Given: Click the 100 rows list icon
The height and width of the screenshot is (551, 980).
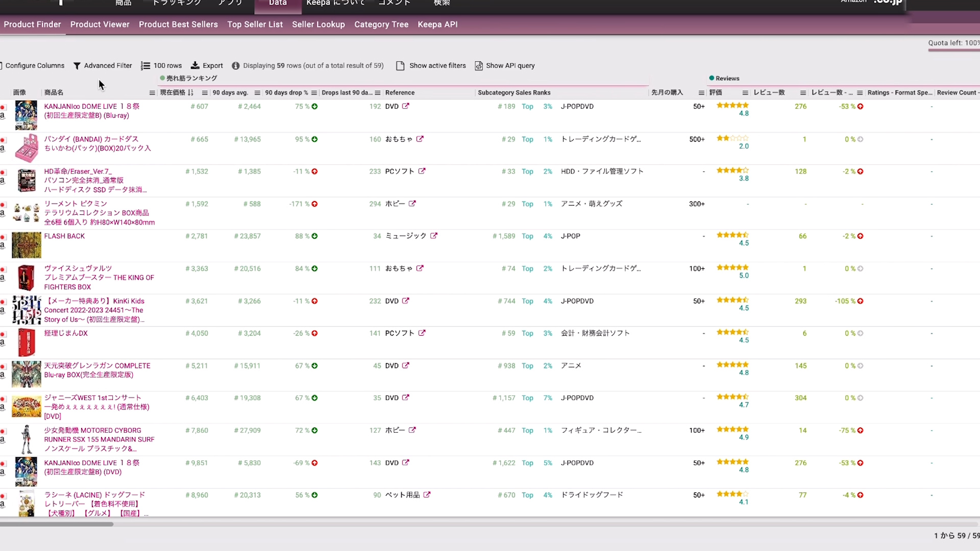Looking at the screenshot, I should click(x=145, y=66).
